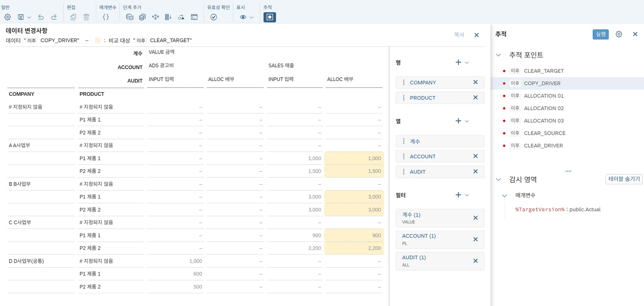Select the ALLOCATION 03 trace point
The height and width of the screenshot is (306, 644).
[x=543, y=121]
